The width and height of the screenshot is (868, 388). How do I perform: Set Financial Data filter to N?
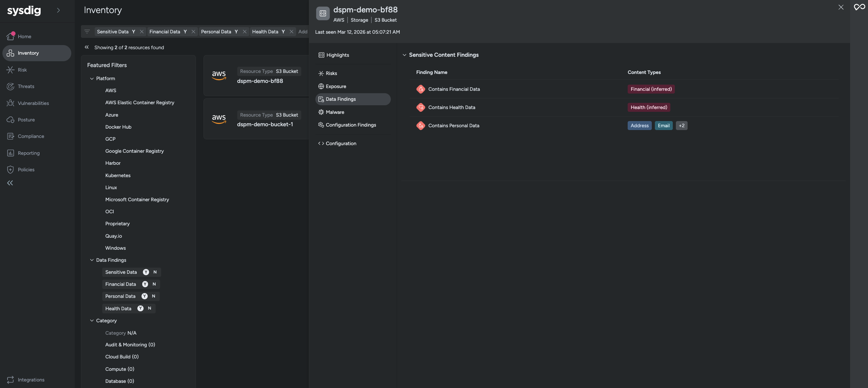coord(154,284)
